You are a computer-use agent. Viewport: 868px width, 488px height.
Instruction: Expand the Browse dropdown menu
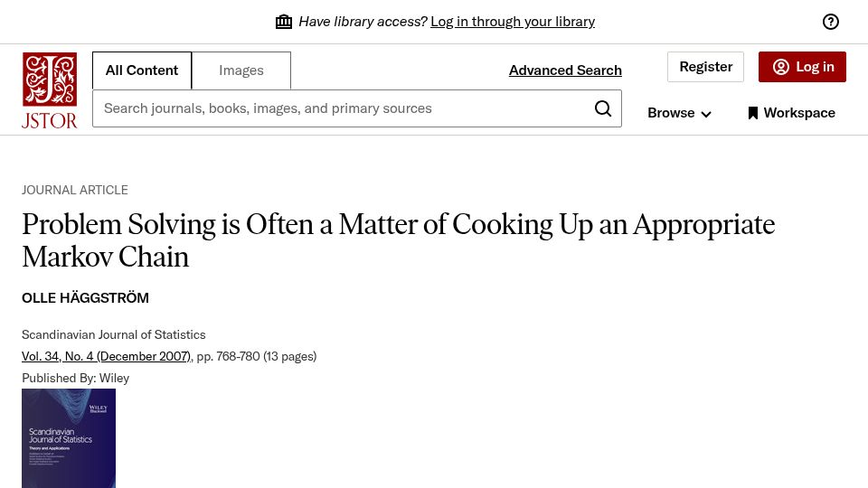[x=679, y=113]
